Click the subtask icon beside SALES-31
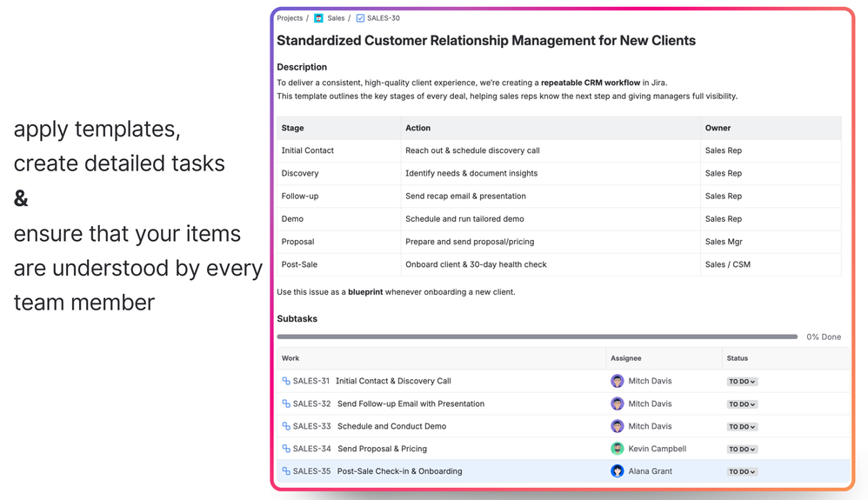The height and width of the screenshot is (500, 868). [x=286, y=381]
